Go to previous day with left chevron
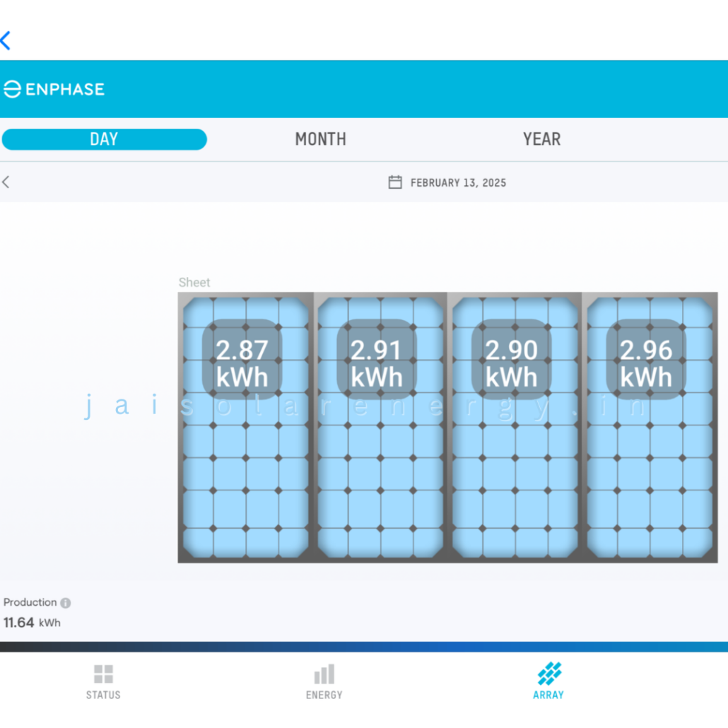728x728 pixels. tap(6, 182)
